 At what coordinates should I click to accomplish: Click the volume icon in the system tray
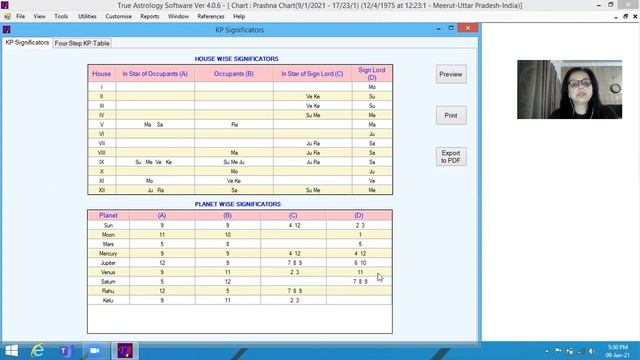click(x=592, y=351)
